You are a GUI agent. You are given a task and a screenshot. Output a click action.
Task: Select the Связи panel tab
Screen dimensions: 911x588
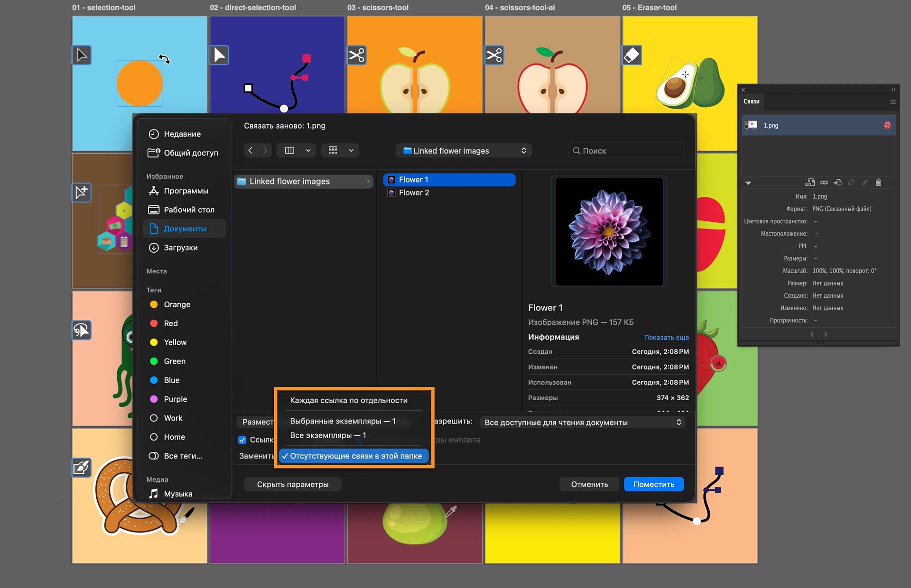pos(751,101)
